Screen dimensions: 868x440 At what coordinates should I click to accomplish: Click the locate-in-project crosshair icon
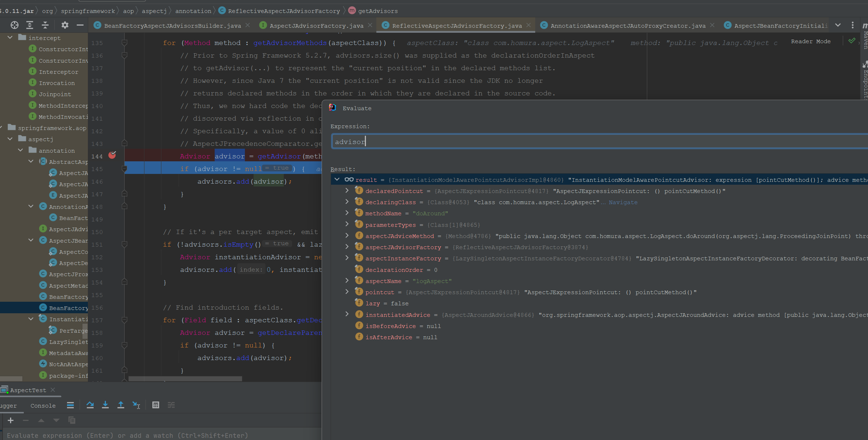pos(14,25)
